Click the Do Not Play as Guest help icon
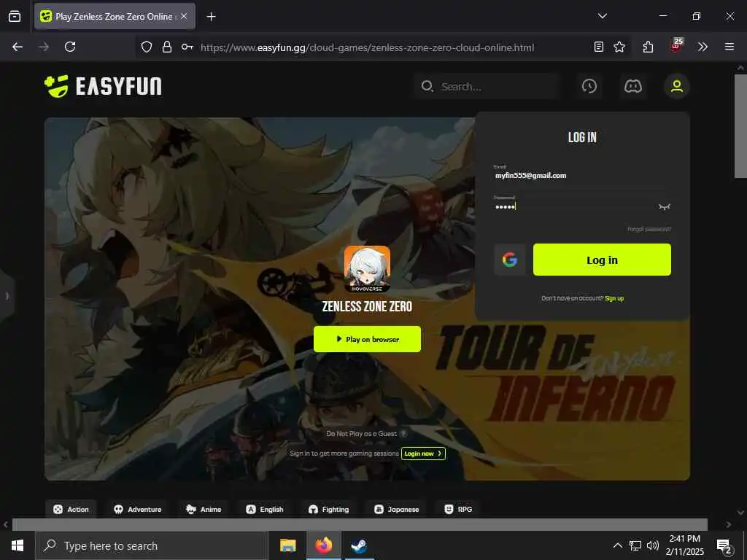The height and width of the screenshot is (560, 747). [x=403, y=433]
